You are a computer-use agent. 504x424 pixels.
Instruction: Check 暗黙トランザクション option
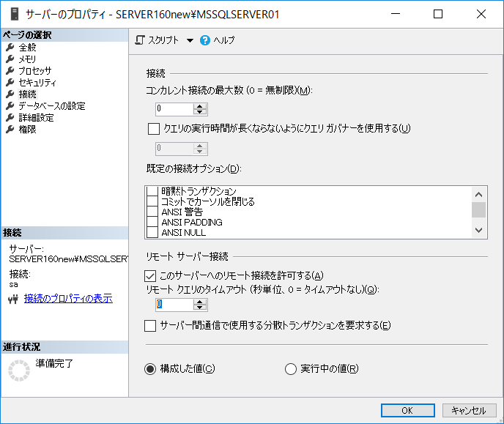pos(152,191)
